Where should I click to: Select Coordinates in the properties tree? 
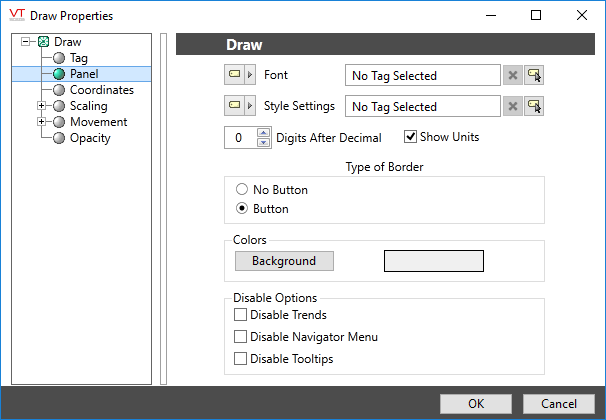tap(101, 90)
